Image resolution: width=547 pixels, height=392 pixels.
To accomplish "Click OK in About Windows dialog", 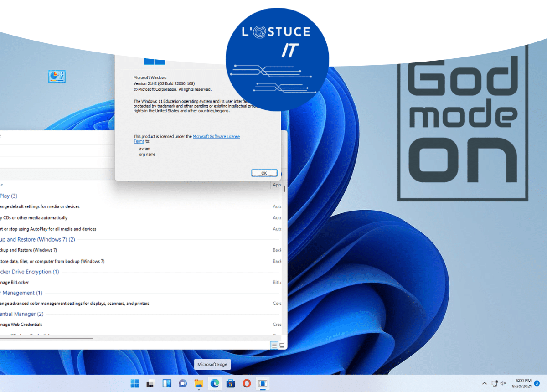I will (264, 173).
